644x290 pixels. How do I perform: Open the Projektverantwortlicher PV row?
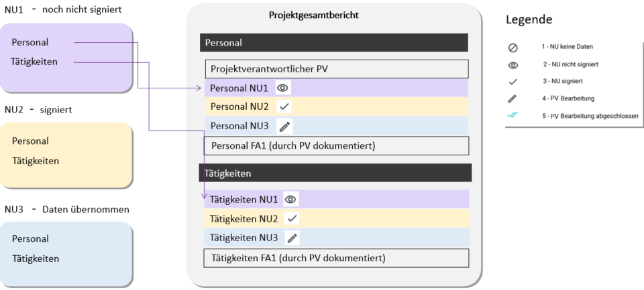click(x=336, y=69)
